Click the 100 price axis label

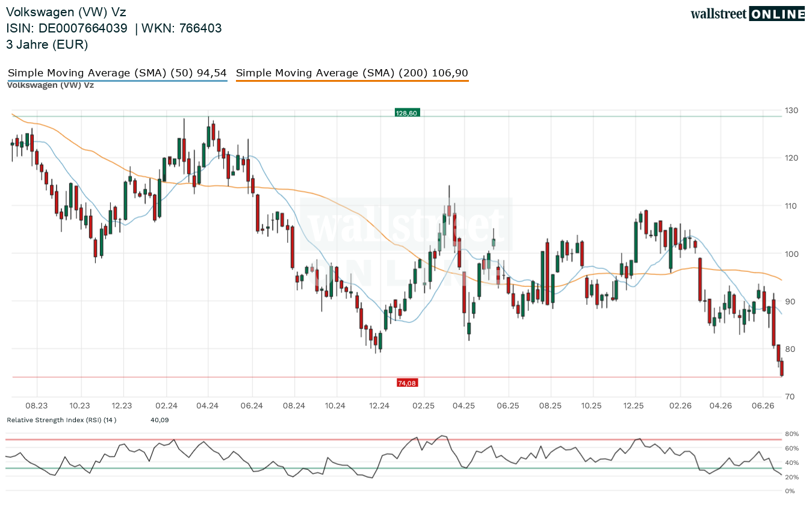click(791, 253)
